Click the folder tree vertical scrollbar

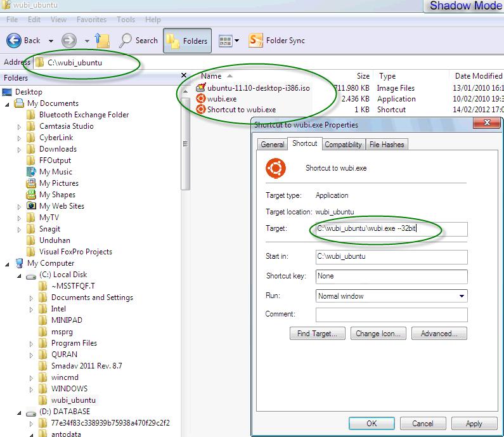(185, 143)
